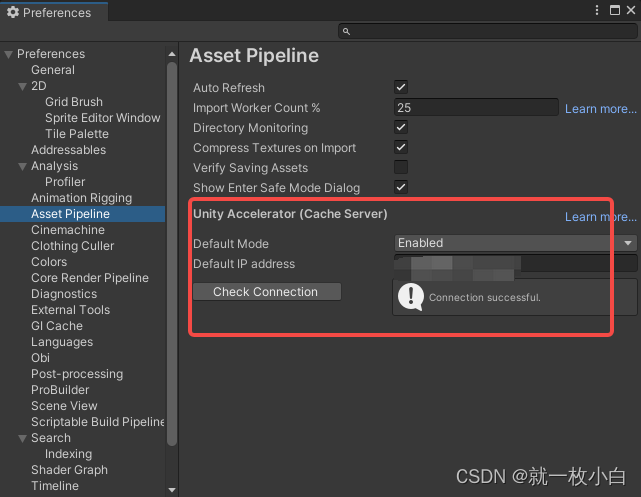Open the three-dot window options menu
The height and width of the screenshot is (497, 641).
(x=597, y=10)
